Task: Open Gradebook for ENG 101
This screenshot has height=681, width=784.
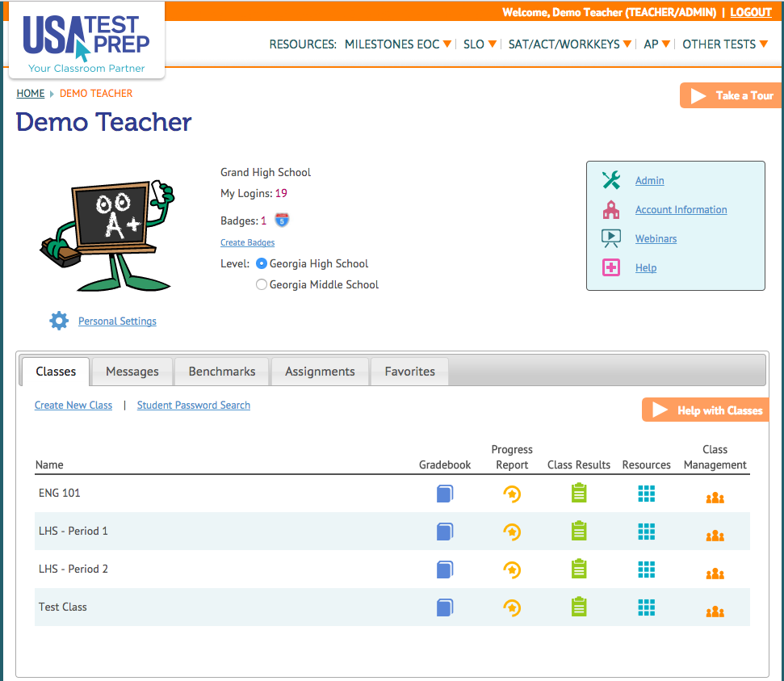Action: pyautogui.click(x=445, y=494)
